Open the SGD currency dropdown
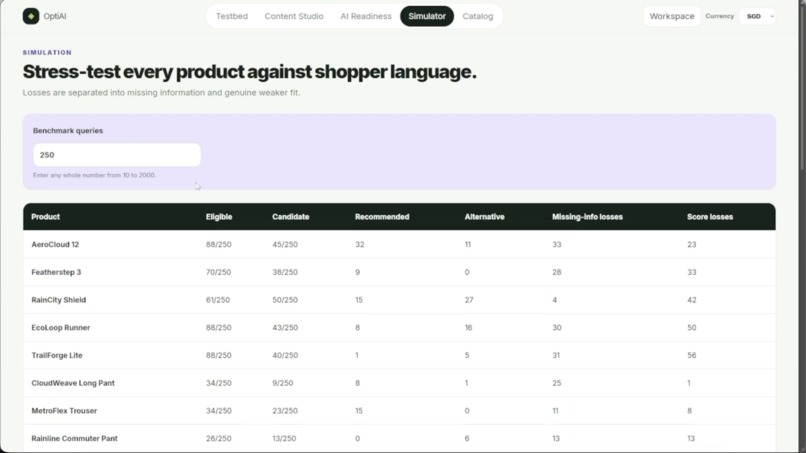The width and height of the screenshot is (806, 453). [758, 16]
